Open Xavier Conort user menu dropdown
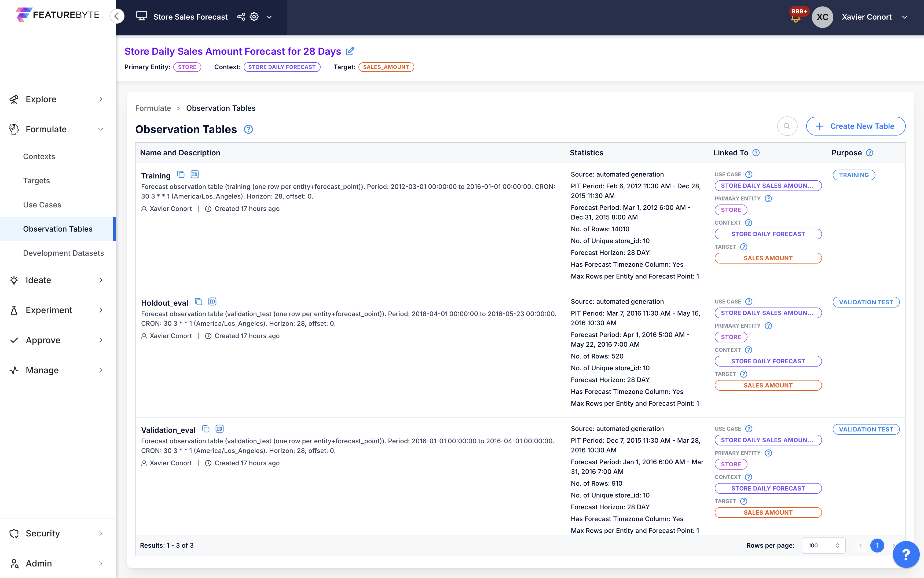 point(904,17)
